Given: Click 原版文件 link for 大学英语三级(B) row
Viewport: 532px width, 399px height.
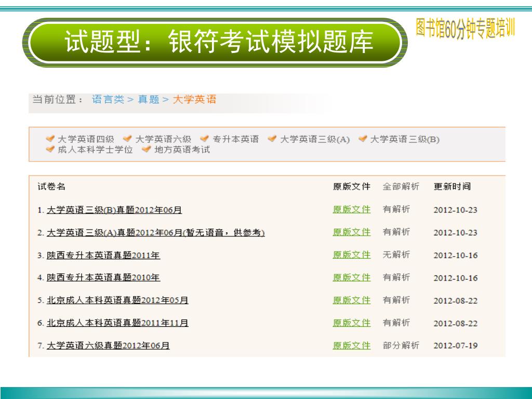Looking at the screenshot, I should (x=352, y=210).
